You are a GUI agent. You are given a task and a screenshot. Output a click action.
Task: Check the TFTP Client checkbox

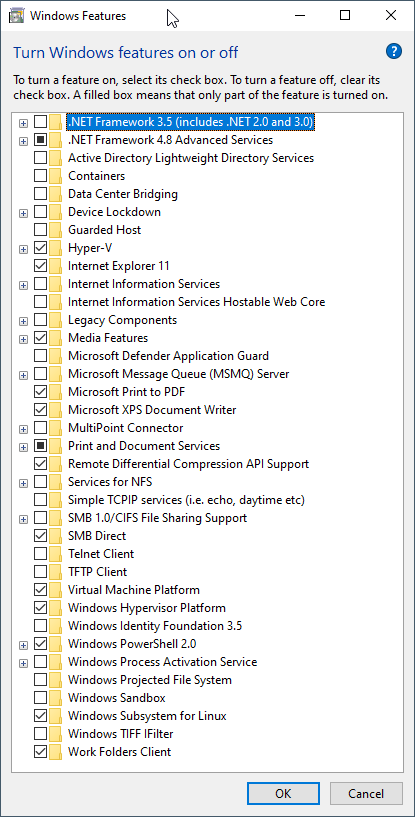(40, 572)
